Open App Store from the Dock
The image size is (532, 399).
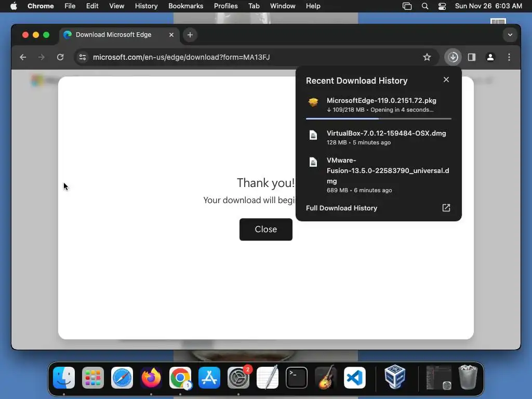coord(209,378)
